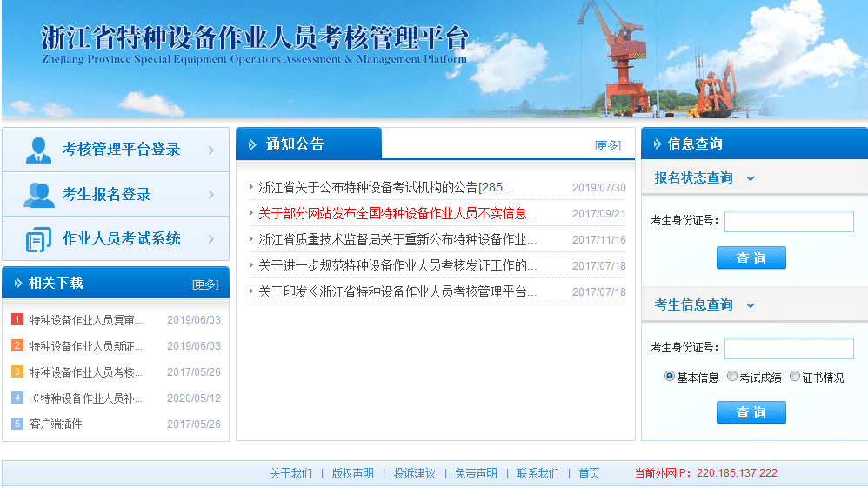Click the number 5 badge beside 客户端插件
Viewport: 868px width, 488px height.
17,424
